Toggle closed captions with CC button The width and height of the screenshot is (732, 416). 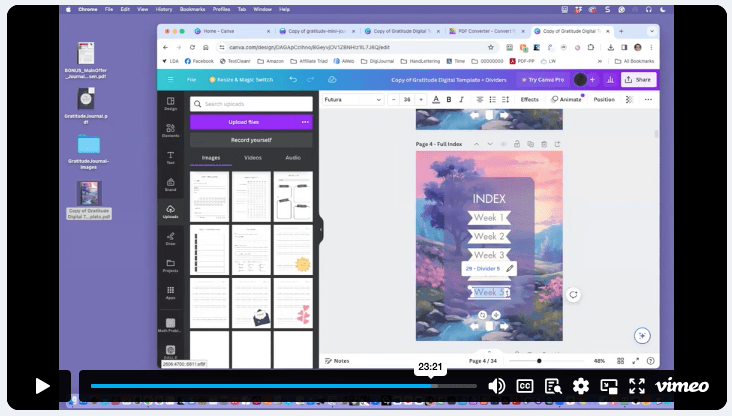click(525, 386)
